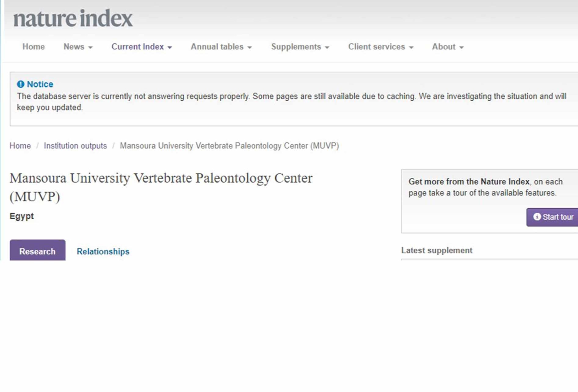The height and width of the screenshot is (392, 578).
Task: Click the MUVP breadcrumb current page
Action: click(229, 146)
